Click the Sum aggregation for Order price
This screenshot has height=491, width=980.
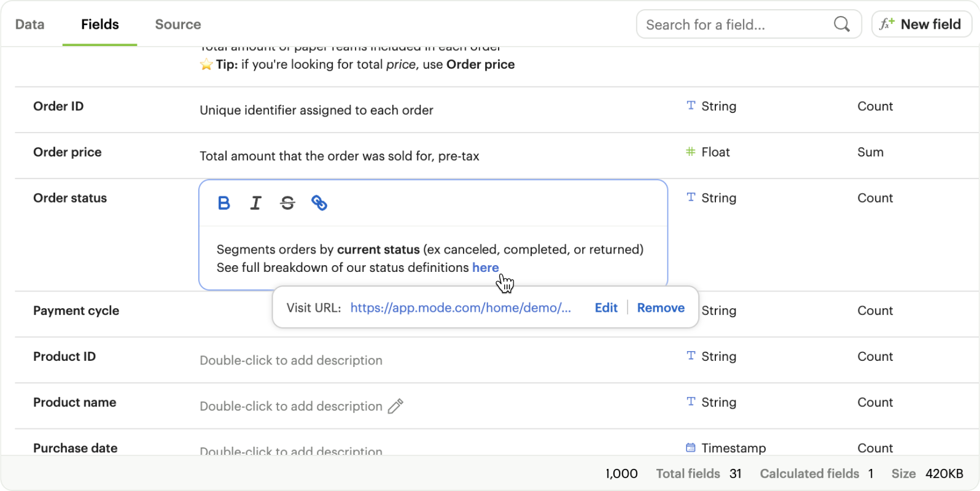pos(870,152)
